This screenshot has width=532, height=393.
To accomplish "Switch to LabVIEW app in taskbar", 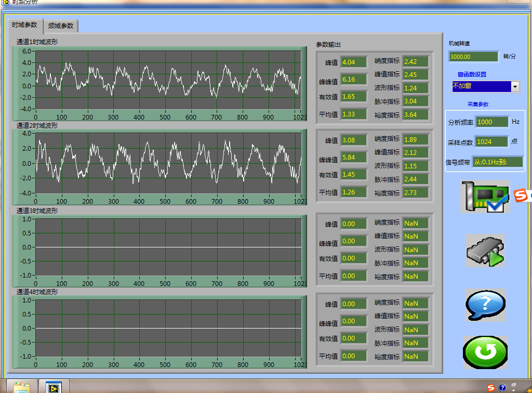I will click(52, 387).
